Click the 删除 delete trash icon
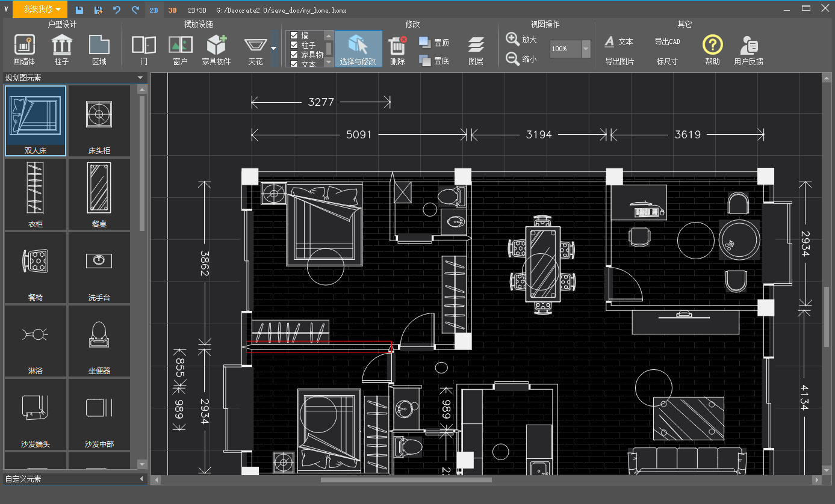This screenshot has width=835, height=504. click(397, 46)
